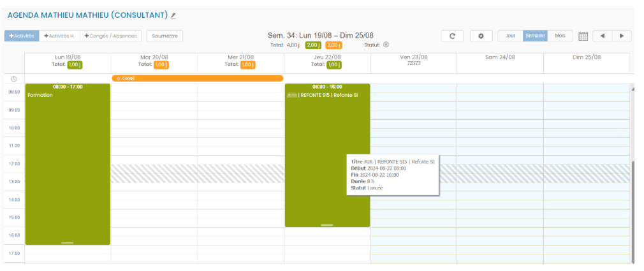This screenshot has height=271, width=644.
Task: Open the settings gear button
Action: point(481,36)
